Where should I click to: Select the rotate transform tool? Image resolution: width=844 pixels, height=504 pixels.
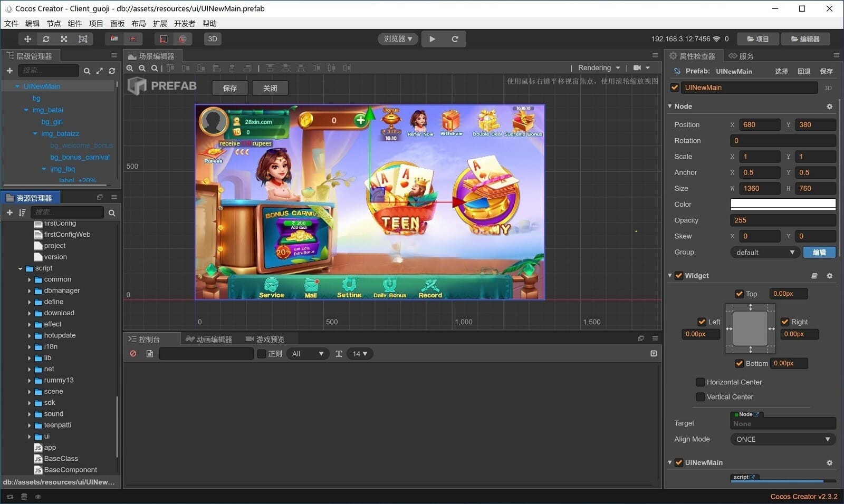(x=46, y=39)
